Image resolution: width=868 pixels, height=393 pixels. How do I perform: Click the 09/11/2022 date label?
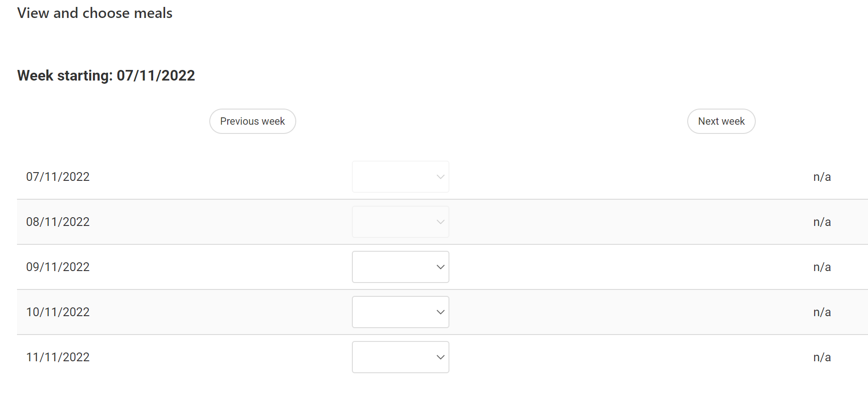58,267
